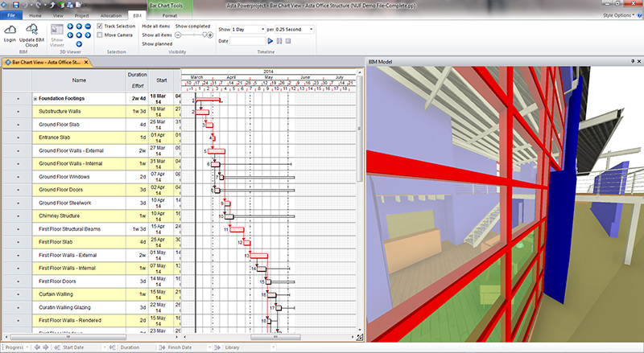Select the Chimney Structure task row
The width and height of the screenshot is (644, 353).
click(x=92, y=216)
